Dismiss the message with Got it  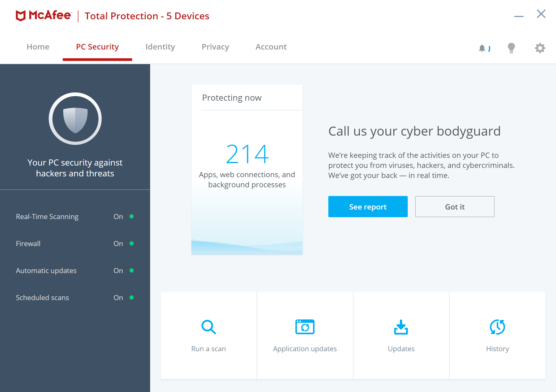[x=455, y=207]
